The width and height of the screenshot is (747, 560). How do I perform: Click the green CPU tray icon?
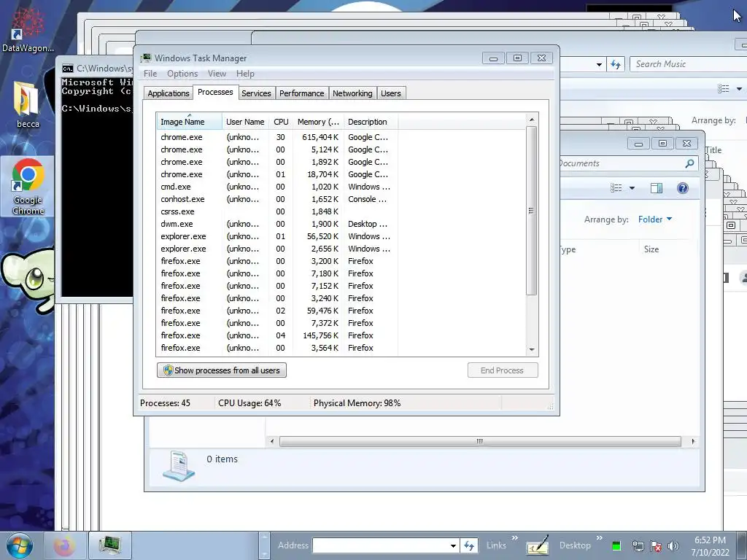(x=616, y=545)
